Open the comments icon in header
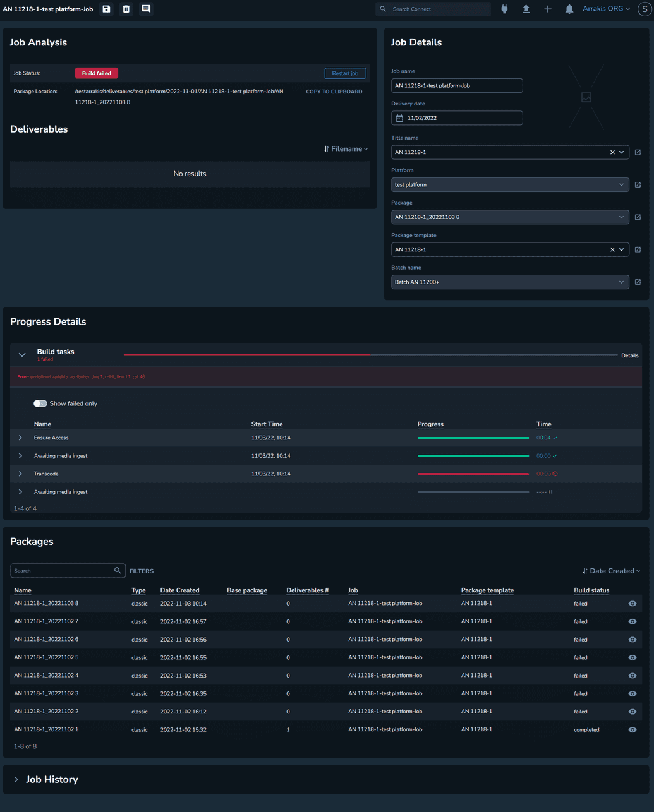654x812 pixels. pyautogui.click(x=146, y=9)
